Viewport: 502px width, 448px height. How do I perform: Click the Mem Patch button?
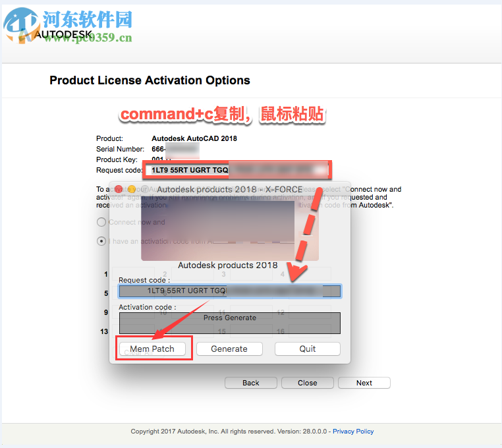tap(152, 349)
